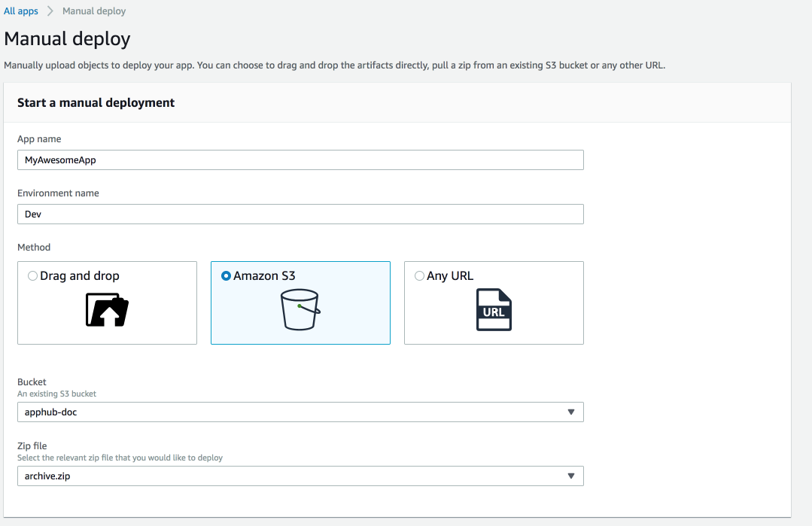The width and height of the screenshot is (812, 526).
Task: Click the Drag and drop folder icon
Action: point(107,309)
